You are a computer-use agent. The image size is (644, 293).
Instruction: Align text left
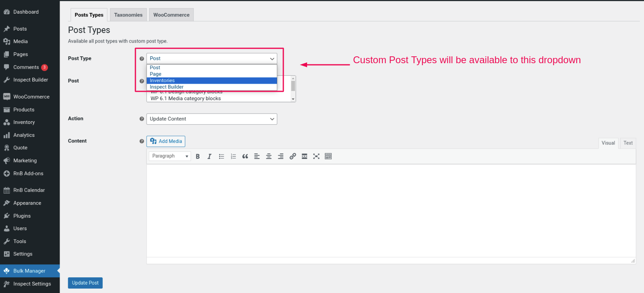pos(257,157)
